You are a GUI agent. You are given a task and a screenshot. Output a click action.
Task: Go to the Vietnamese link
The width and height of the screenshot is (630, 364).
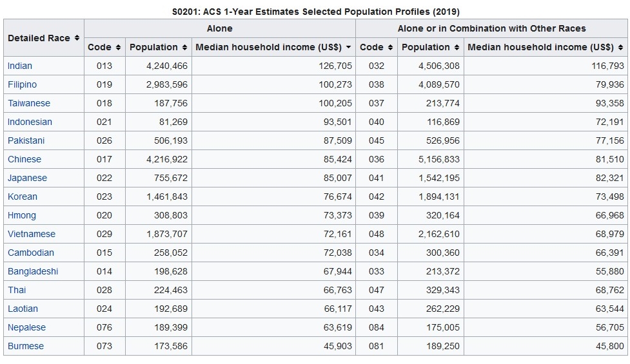pos(32,234)
